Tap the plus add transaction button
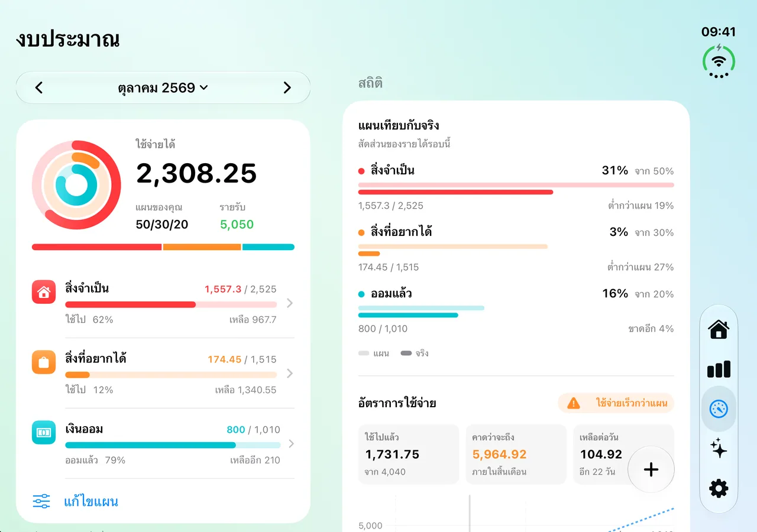 [x=651, y=470]
